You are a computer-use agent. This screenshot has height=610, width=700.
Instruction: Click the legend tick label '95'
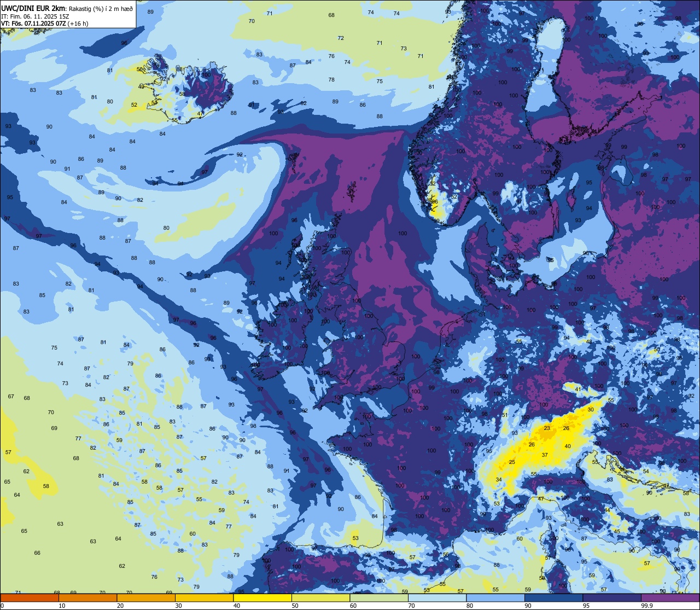586,606
